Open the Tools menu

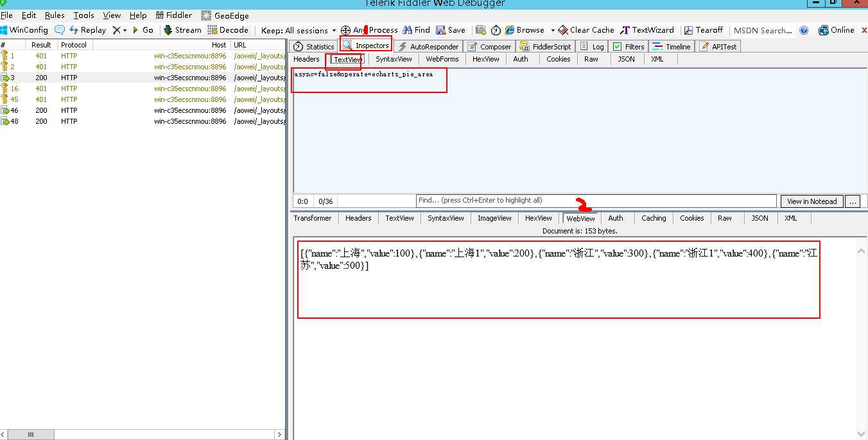(83, 15)
